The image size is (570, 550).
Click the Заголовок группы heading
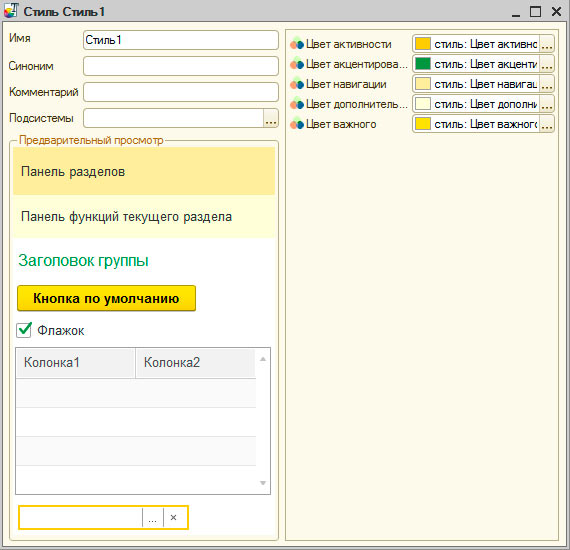83,260
